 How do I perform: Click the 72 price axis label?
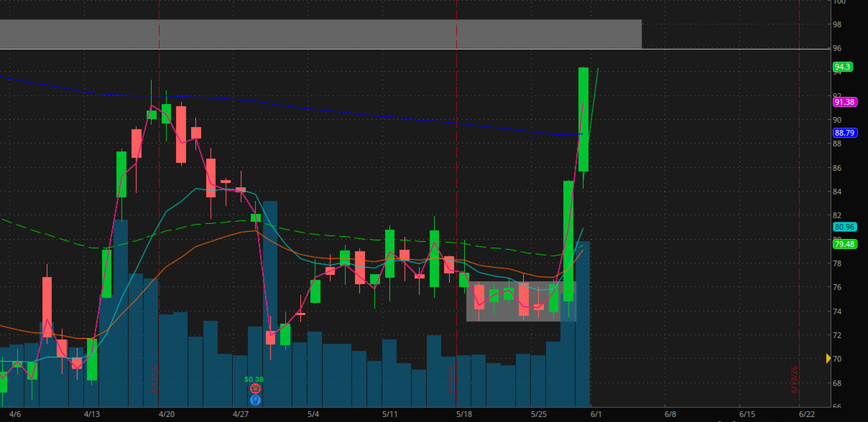click(837, 335)
